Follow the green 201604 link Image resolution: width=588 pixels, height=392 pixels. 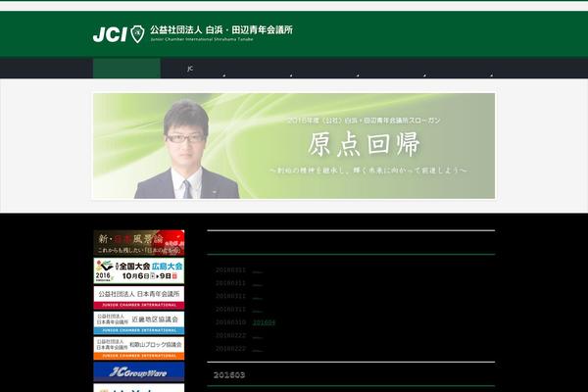pyautogui.click(x=264, y=322)
